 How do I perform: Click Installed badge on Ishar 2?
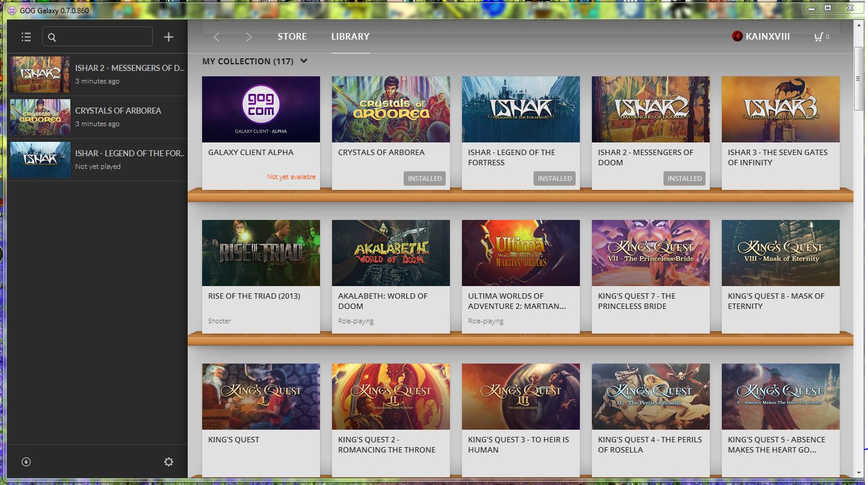685,178
